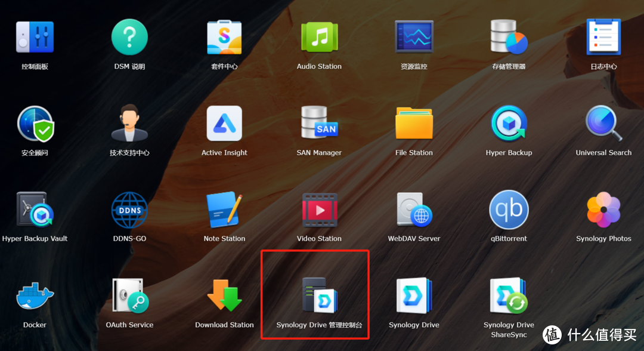Launch Download Station

[x=224, y=295]
